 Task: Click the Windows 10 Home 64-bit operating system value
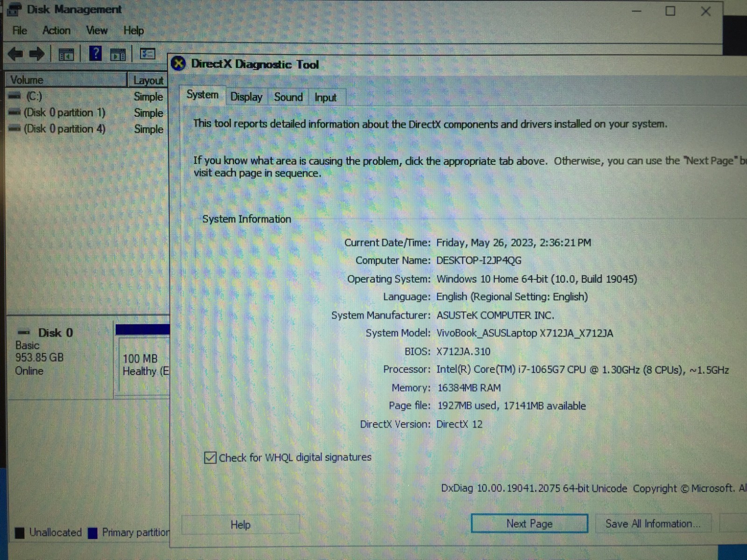click(x=536, y=279)
